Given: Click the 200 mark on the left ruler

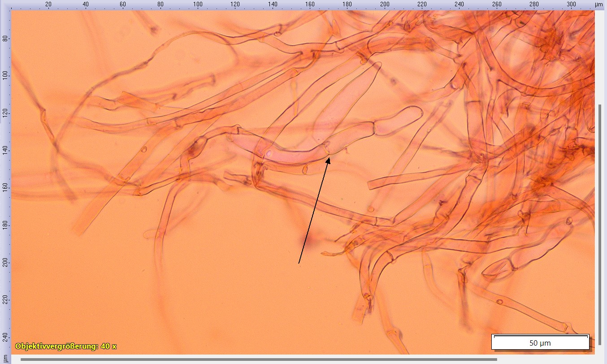Looking at the screenshot, I should click(x=4, y=262).
